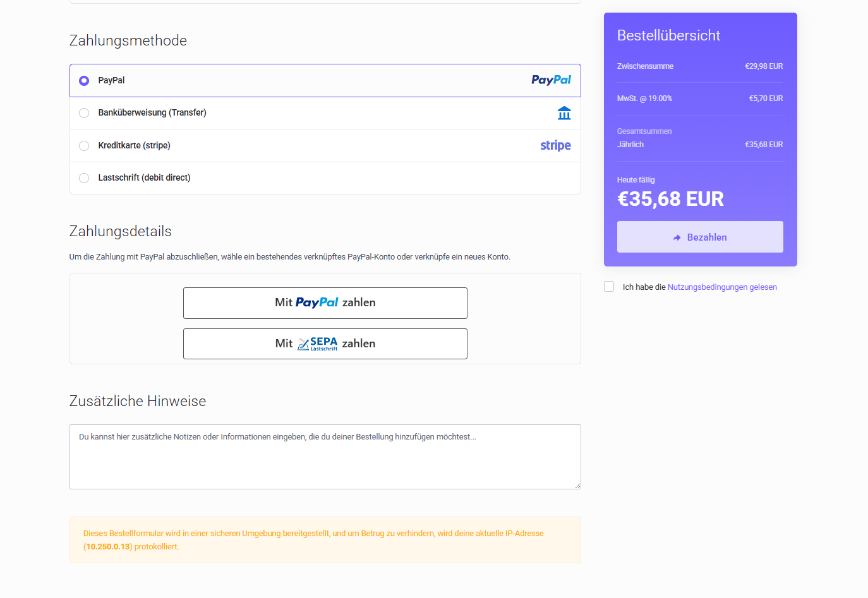
Task: Click the SEPA Lastschrift logo
Action: [x=318, y=344]
